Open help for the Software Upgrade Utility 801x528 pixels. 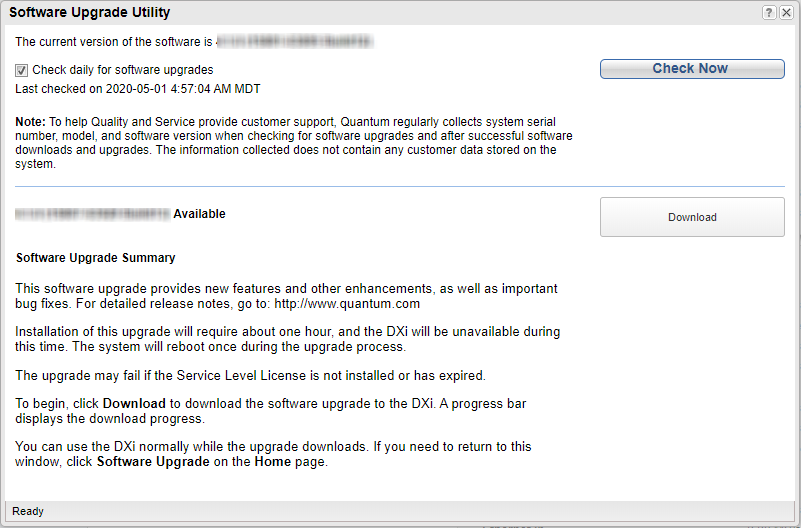[x=769, y=13]
